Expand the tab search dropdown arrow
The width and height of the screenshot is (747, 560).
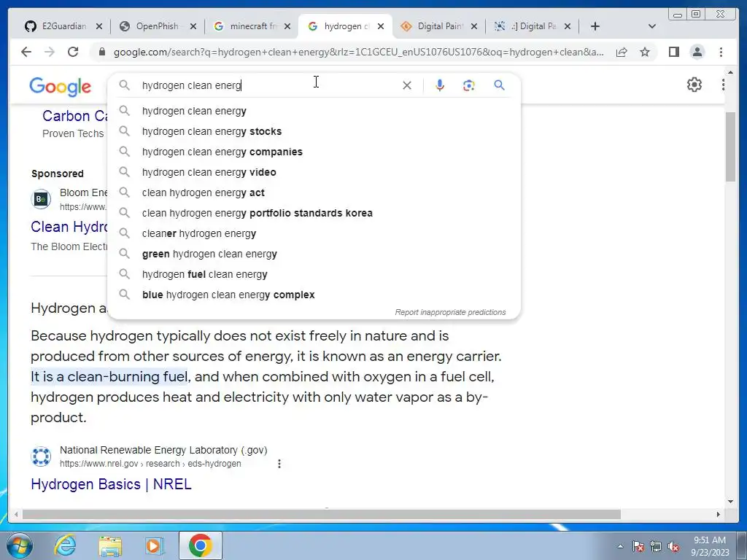pyautogui.click(x=652, y=26)
